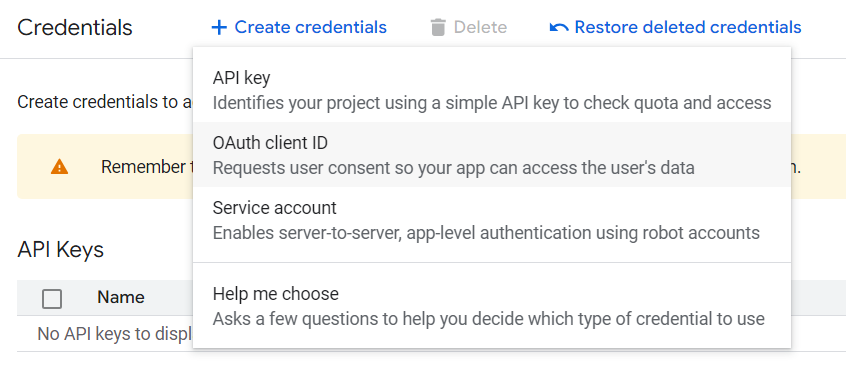Screen dimensions: 846x381
Task: Click the orange warning triangle icon
Action: tap(59, 167)
